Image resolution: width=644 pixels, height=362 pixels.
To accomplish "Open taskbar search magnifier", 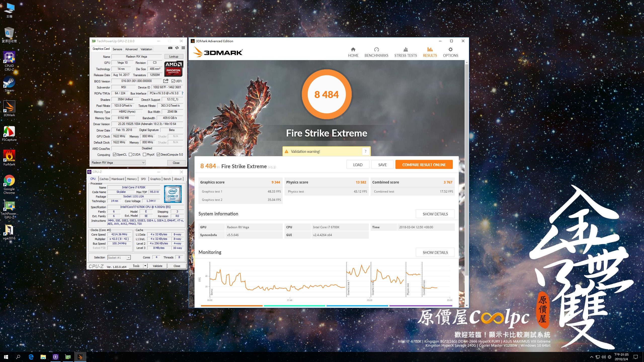I will pos(18,357).
